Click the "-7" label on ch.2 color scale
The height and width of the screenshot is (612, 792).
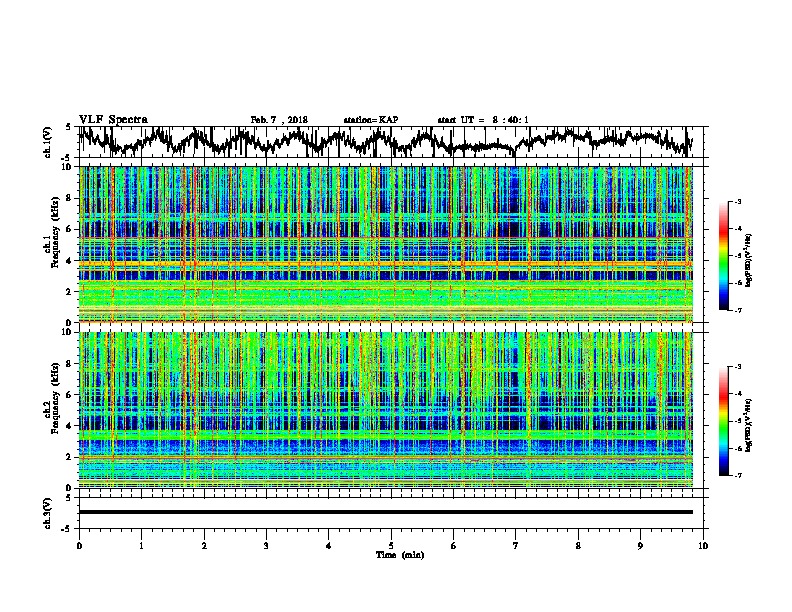(738, 475)
